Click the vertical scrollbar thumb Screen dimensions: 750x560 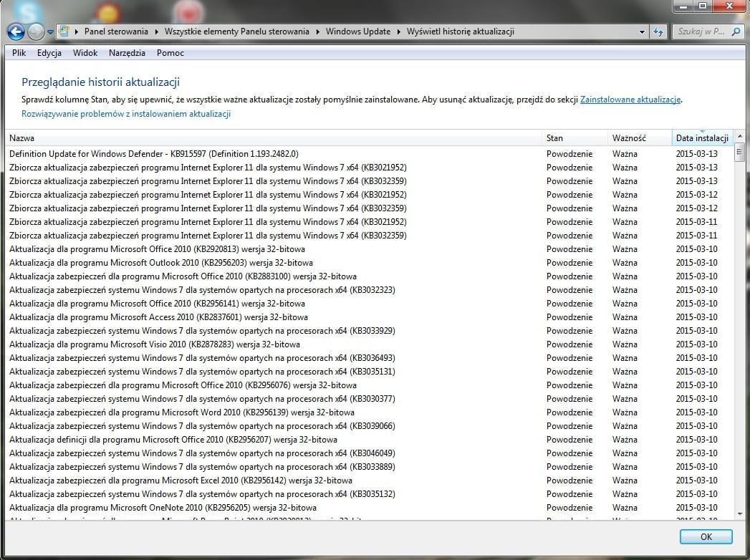click(739, 153)
